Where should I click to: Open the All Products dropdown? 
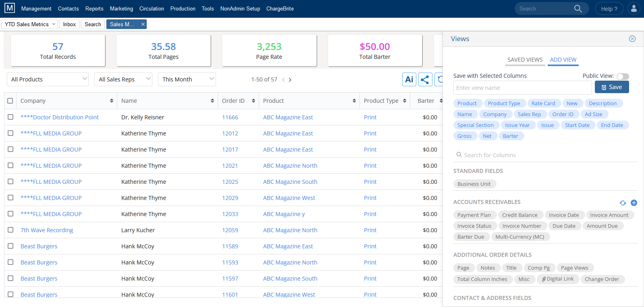48,79
